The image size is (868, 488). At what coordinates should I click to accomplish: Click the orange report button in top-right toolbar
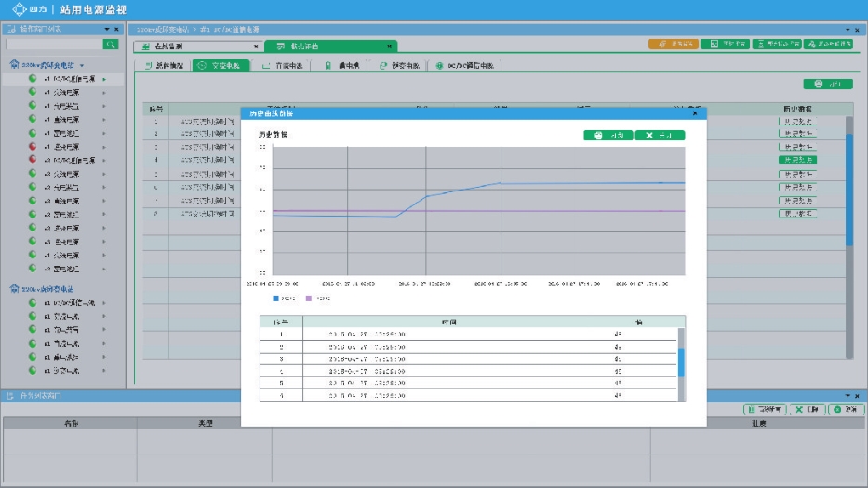click(673, 44)
